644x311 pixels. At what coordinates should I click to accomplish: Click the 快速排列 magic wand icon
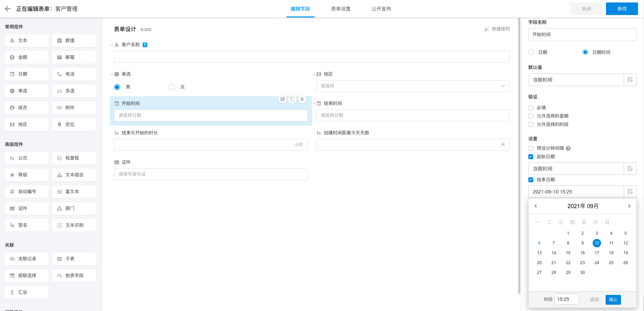(x=487, y=29)
